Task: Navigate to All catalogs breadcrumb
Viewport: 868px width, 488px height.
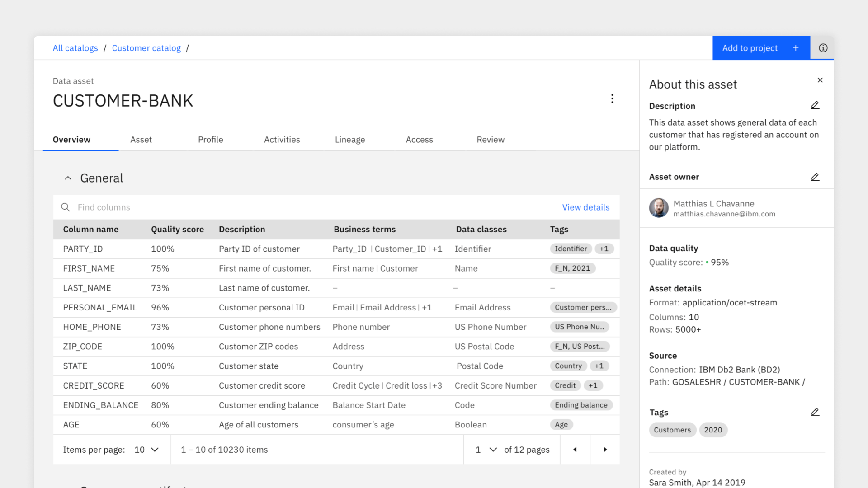Action: pos(75,48)
